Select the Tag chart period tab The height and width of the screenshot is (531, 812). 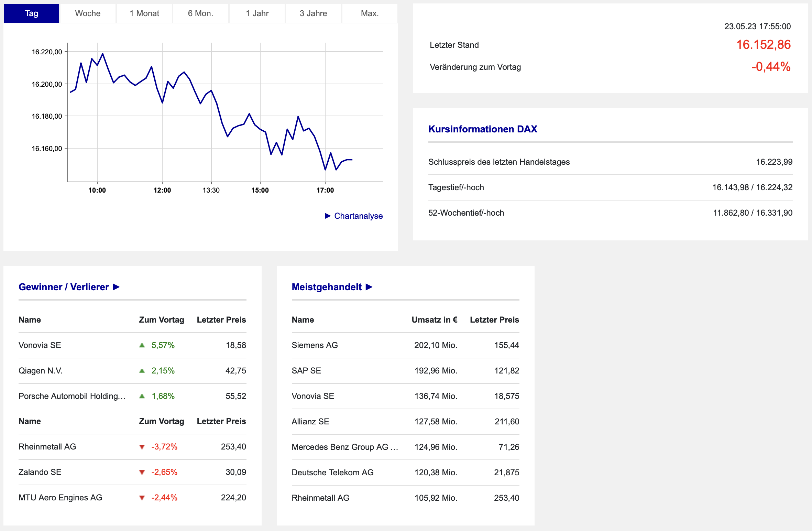(32, 13)
